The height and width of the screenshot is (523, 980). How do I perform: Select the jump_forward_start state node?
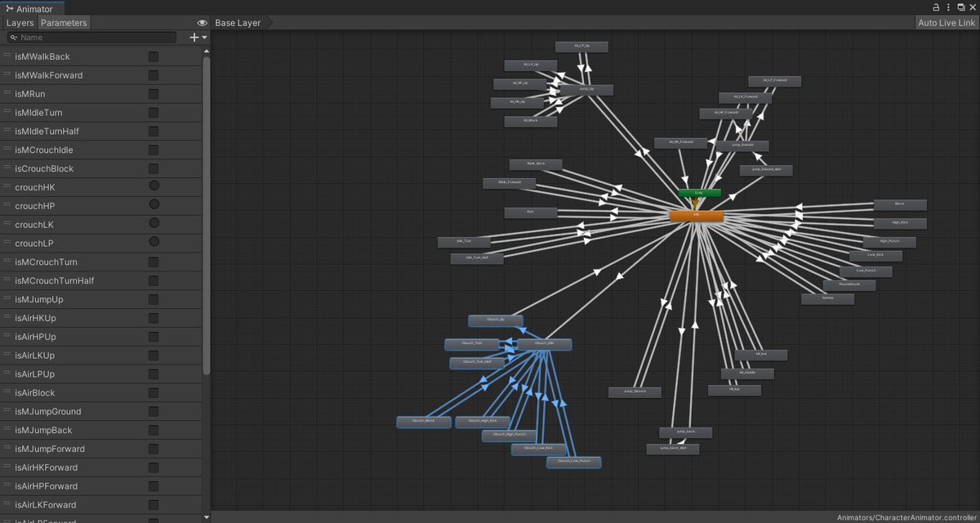766,171
